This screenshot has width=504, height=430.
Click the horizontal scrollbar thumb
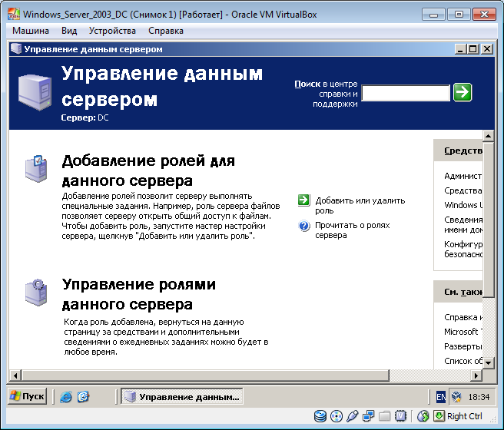coord(205,375)
